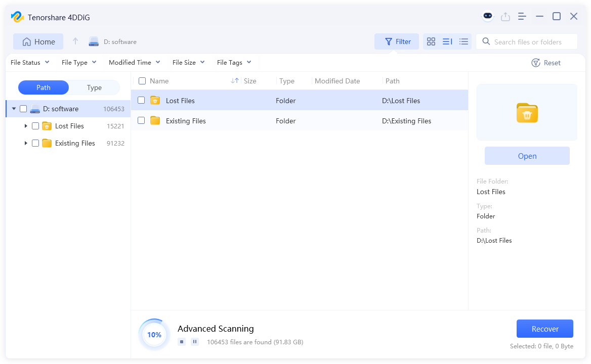Check the Existing Files row checkbox
The width and height of the screenshot is (591, 364).
pos(142,120)
